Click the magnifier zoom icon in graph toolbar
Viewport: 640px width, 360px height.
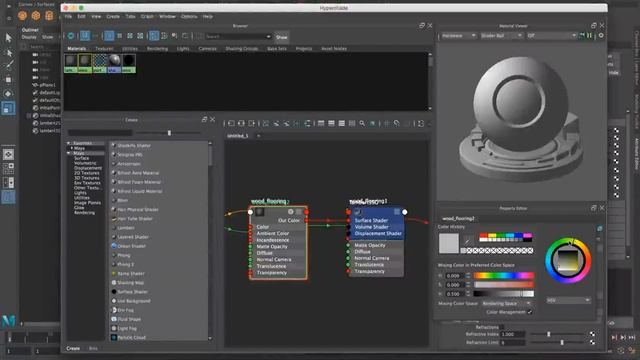pyautogui.click(x=362, y=123)
